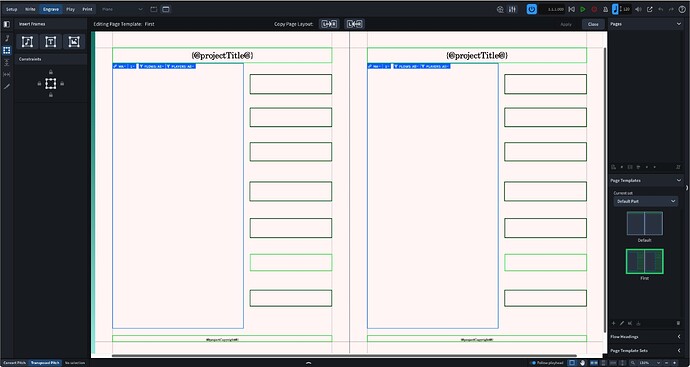This screenshot has width=690, height=367.
Task: Open the Default Part set dropdown
Action: (x=646, y=201)
